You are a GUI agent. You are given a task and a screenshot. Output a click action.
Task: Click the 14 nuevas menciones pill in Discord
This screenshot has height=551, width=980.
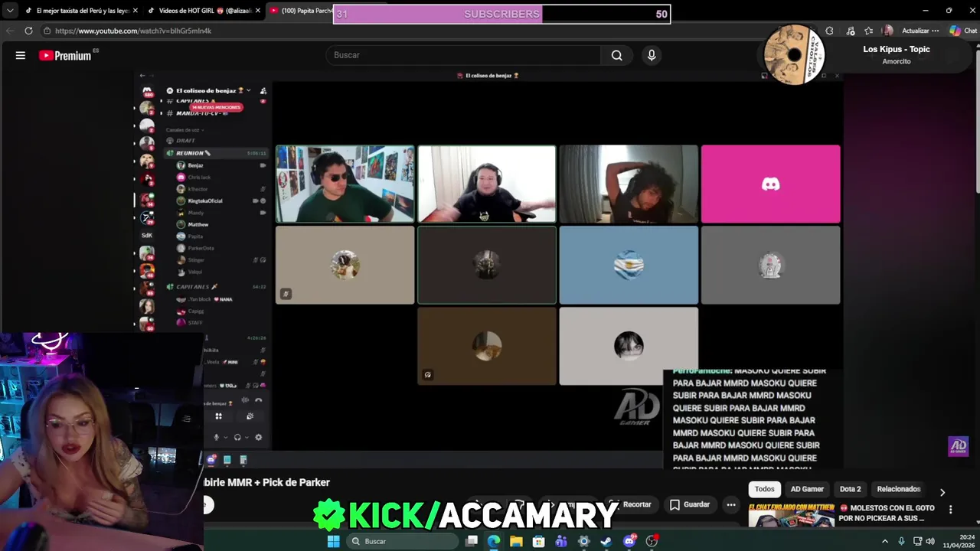tap(216, 107)
